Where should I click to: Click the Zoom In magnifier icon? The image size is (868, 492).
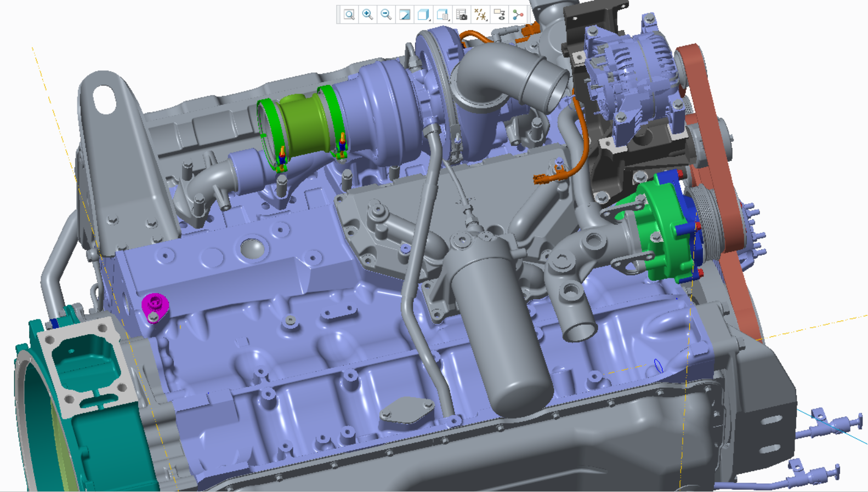(x=368, y=15)
